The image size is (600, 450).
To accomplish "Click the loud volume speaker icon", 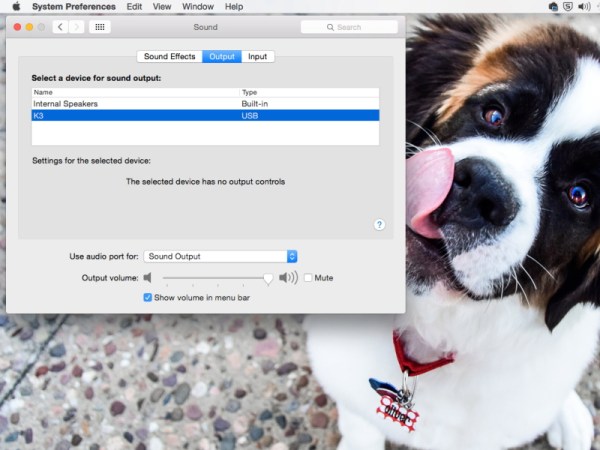I will [x=288, y=278].
